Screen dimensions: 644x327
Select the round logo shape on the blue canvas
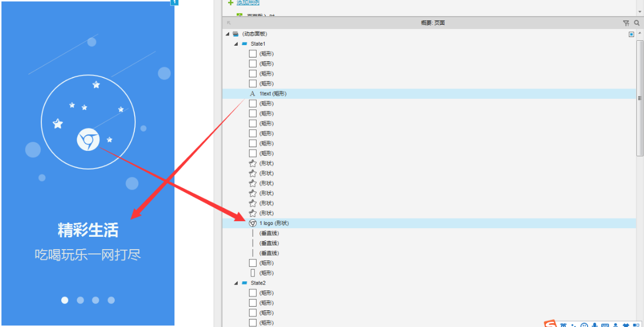tap(88, 140)
